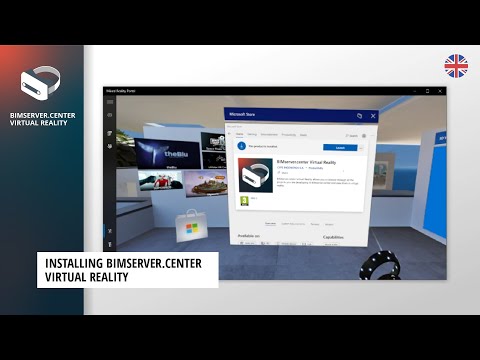Screen dimensions: 480x360
Task: Click the bottom-most icon in the Portal sidebar
Action: tap(110, 245)
